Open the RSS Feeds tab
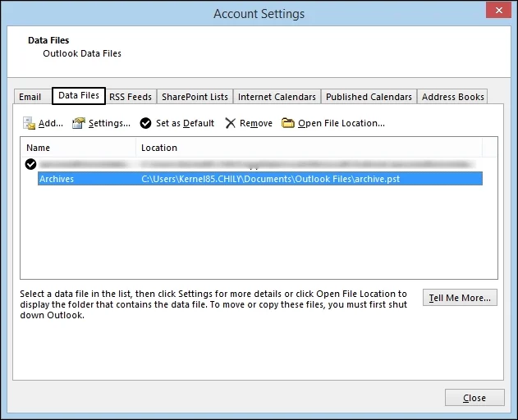The width and height of the screenshot is (518, 420). (x=131, y=97)
